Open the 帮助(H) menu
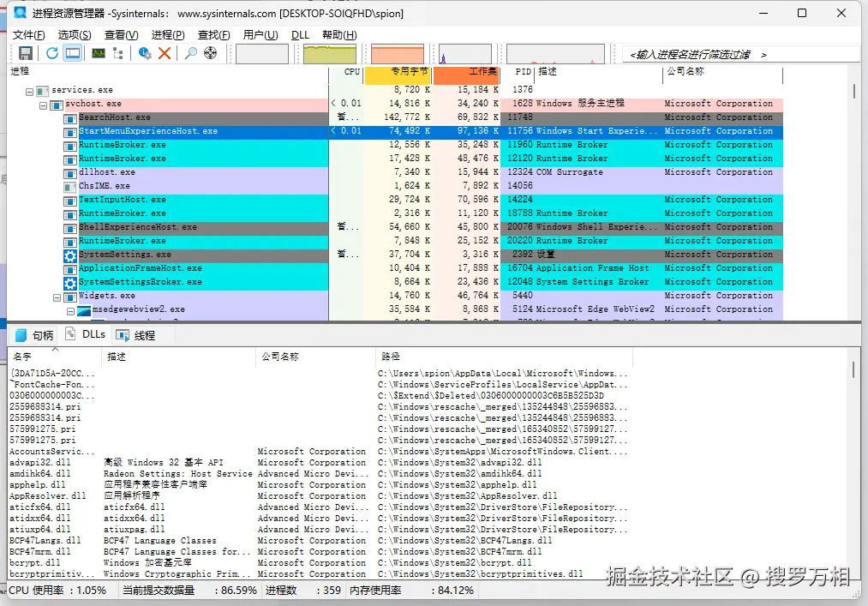868x606 pixels. [x=339, y=35]
